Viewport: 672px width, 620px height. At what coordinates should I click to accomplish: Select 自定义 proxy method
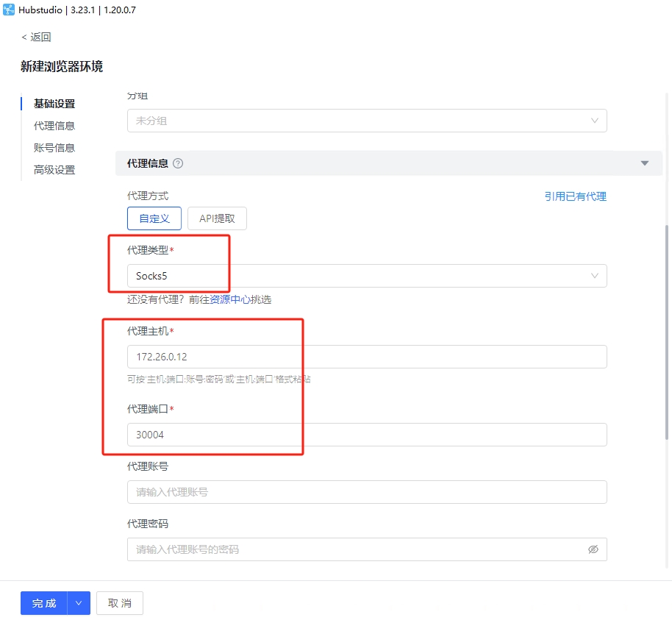[x=154, y=218]
